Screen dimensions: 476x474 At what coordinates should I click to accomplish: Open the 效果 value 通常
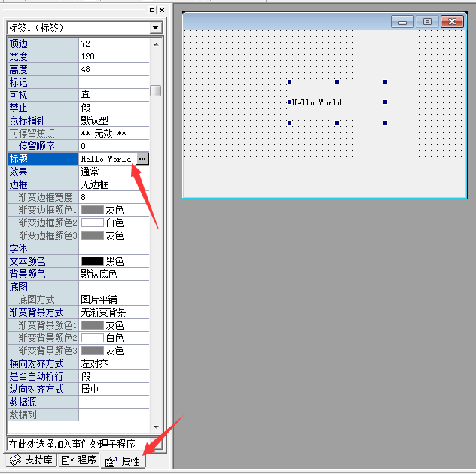point(114,172)
